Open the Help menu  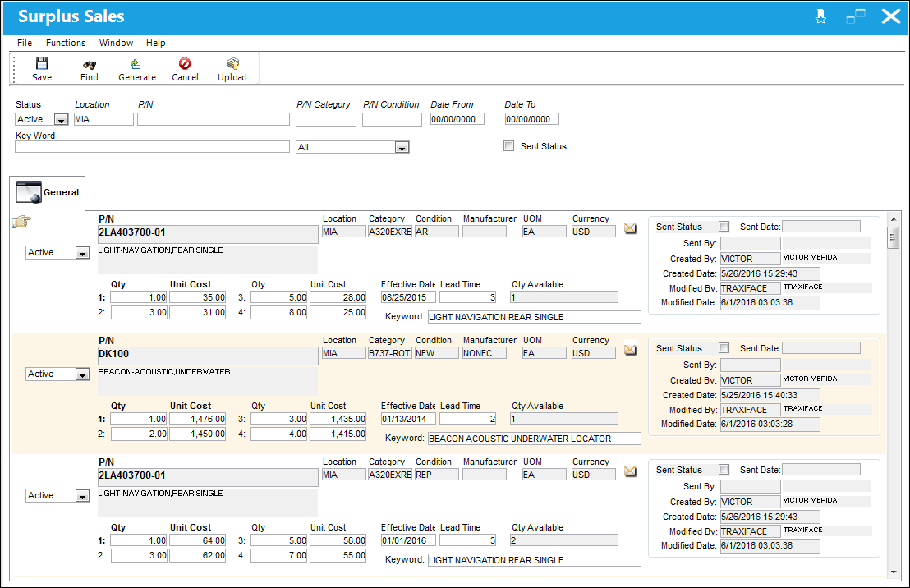tap(155, 43)
